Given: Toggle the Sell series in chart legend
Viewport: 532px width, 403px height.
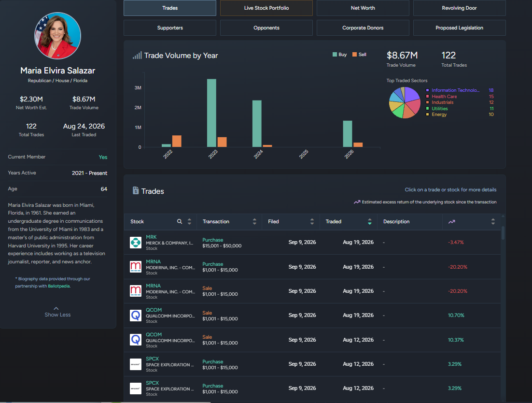Looking at the screenshot, I should coord(359,54).
